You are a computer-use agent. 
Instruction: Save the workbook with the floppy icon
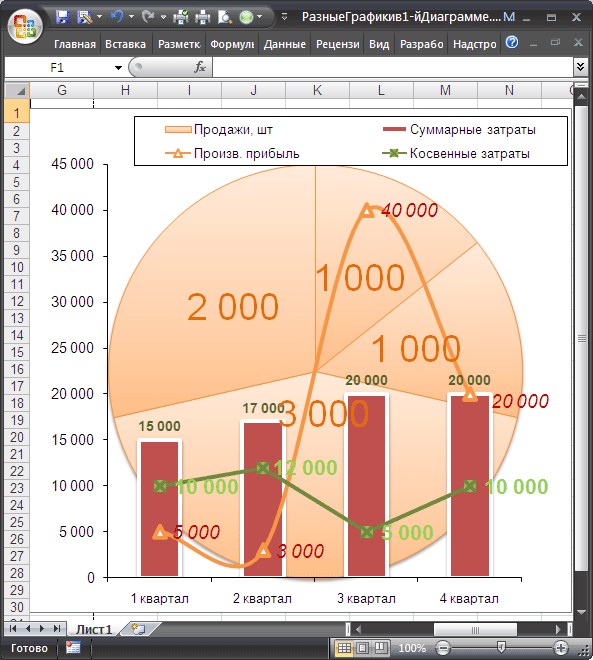click(63, 17)
